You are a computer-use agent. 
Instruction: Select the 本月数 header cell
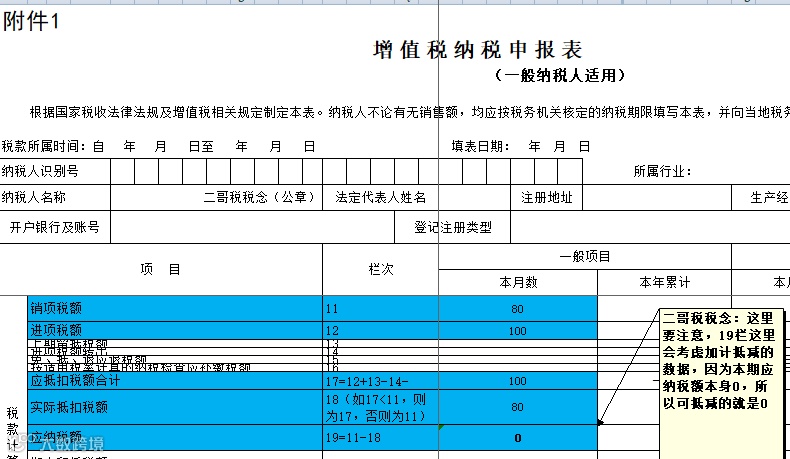(518, 282)
